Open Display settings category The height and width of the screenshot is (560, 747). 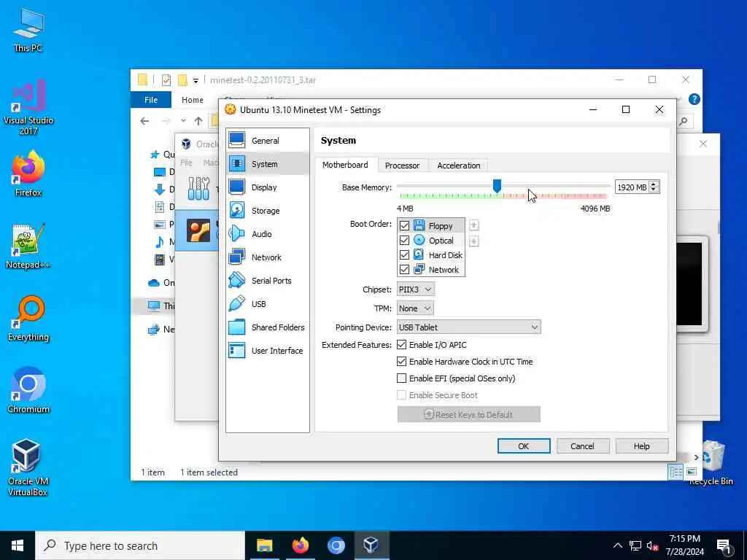click(x=267, y=187)
